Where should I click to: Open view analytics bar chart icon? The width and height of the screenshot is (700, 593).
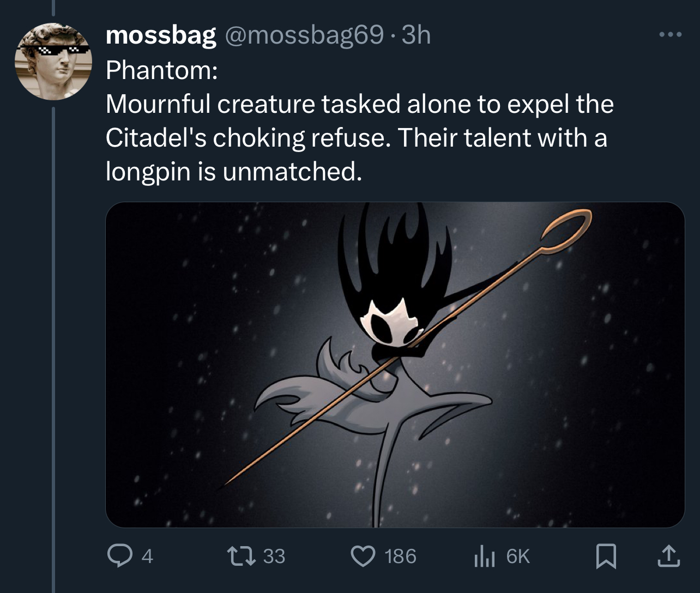(x=484, y=555)
